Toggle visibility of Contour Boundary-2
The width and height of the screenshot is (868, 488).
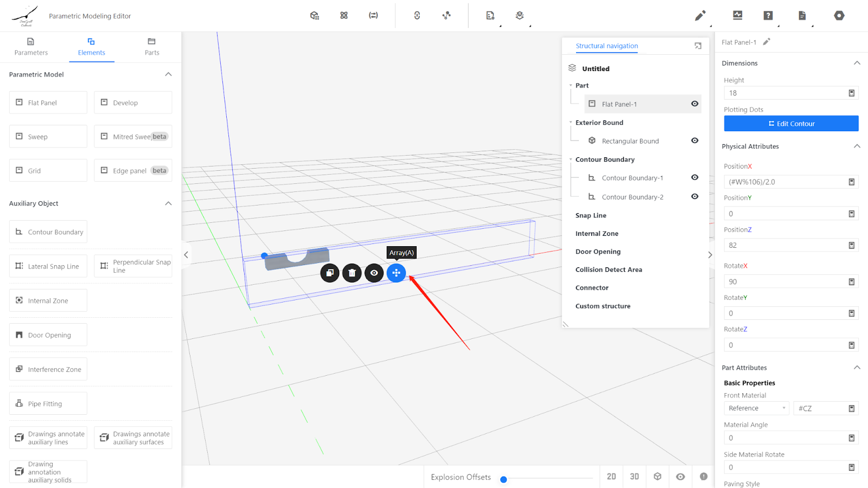694,196
